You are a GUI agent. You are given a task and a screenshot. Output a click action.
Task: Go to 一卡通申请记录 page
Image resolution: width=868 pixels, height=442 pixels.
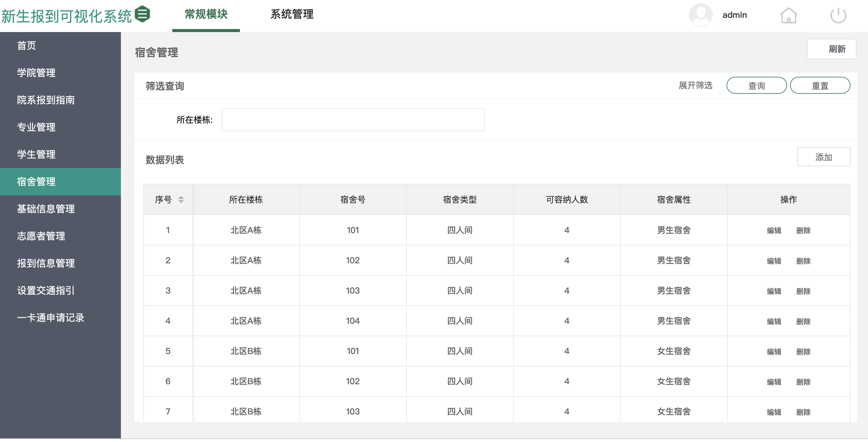tap(50, 317)
